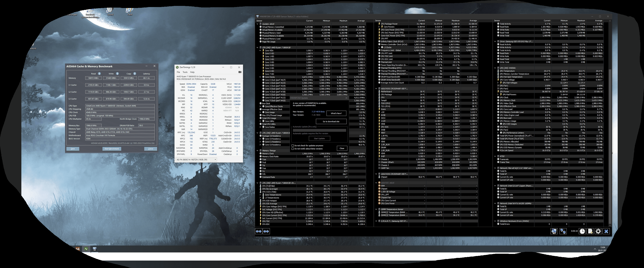
Task: Click the automatic update progress bar
Action: click(x=319, y=130)
